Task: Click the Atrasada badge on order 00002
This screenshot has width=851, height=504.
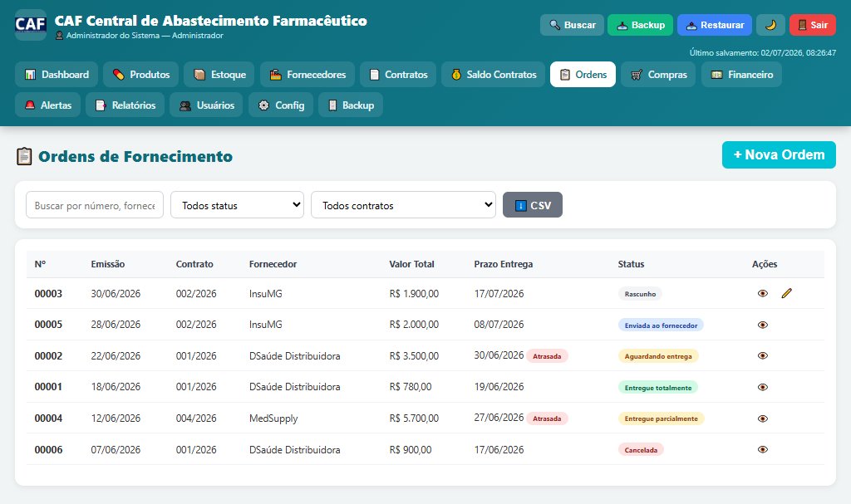Action: (x=547, y=356)
